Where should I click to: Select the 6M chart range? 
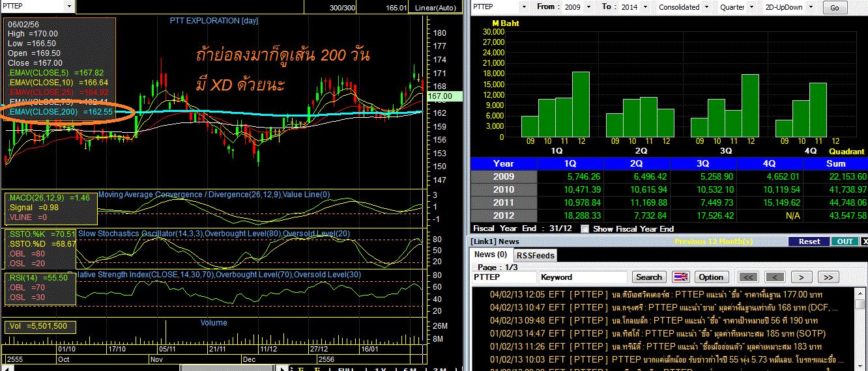411,368
